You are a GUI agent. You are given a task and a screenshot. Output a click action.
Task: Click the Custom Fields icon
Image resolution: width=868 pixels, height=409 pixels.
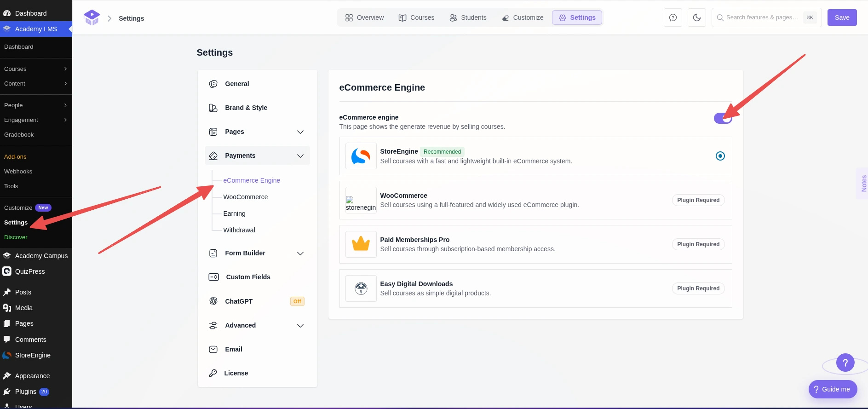click(x=213, y=277)
